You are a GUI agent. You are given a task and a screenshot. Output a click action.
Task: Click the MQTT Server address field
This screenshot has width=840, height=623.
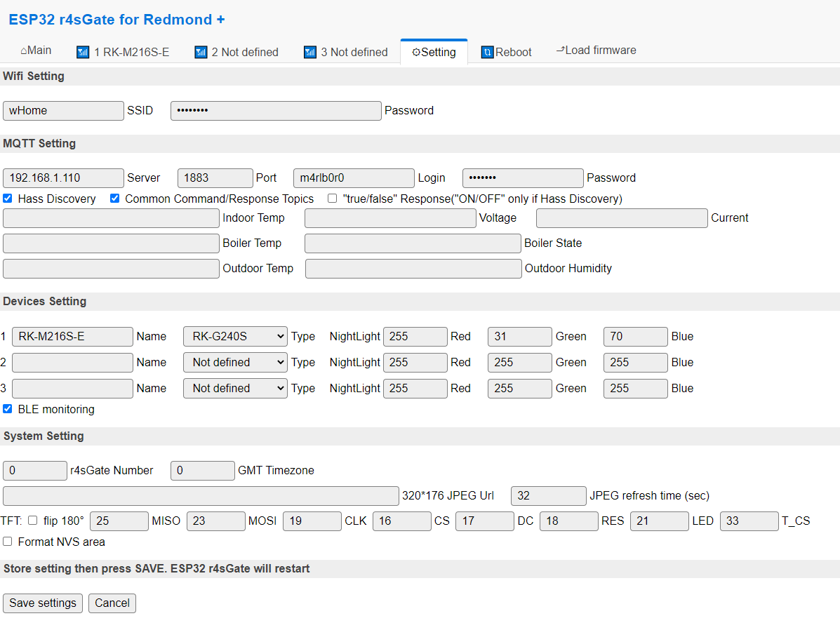pyautogui.click(x=63, y=178)
